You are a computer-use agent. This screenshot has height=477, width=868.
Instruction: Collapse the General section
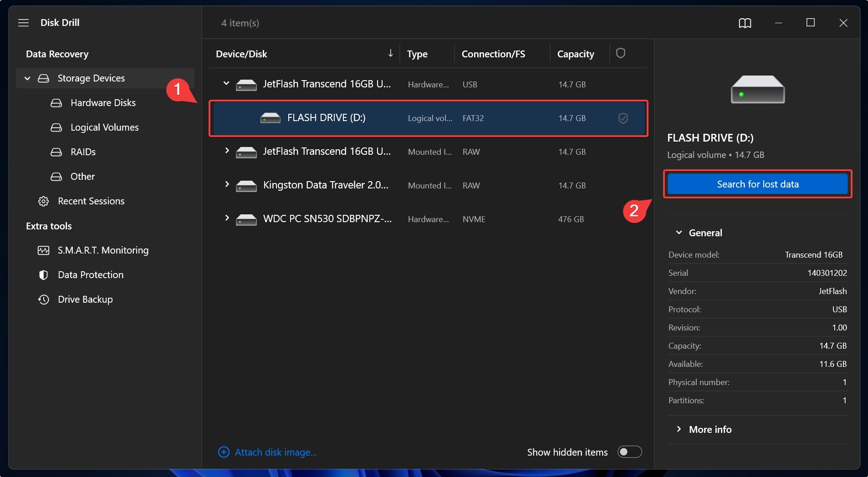[679, 233]
